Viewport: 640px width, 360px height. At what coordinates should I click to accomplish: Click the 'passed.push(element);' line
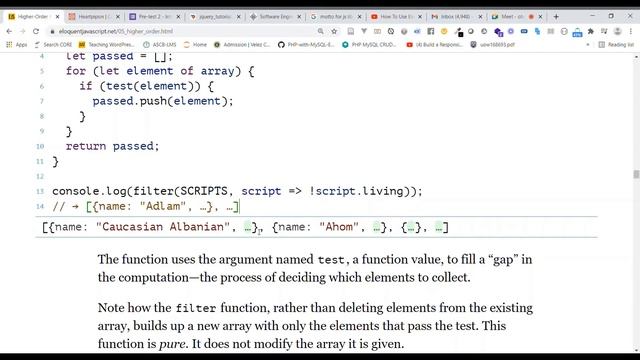163,101
